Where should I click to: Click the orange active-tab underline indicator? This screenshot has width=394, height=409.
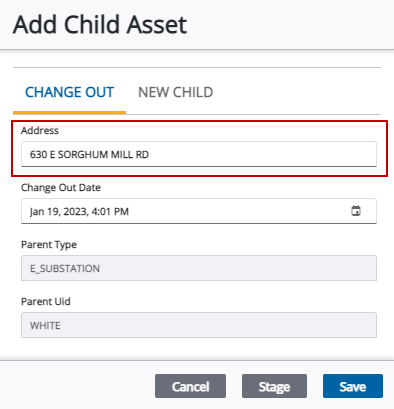point(69,113)
